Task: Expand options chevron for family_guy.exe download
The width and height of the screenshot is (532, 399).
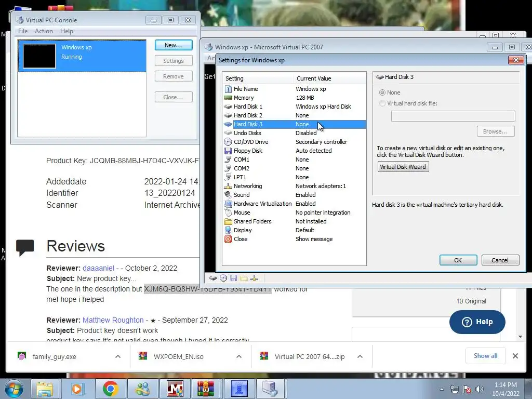Action: click(118, 356)
